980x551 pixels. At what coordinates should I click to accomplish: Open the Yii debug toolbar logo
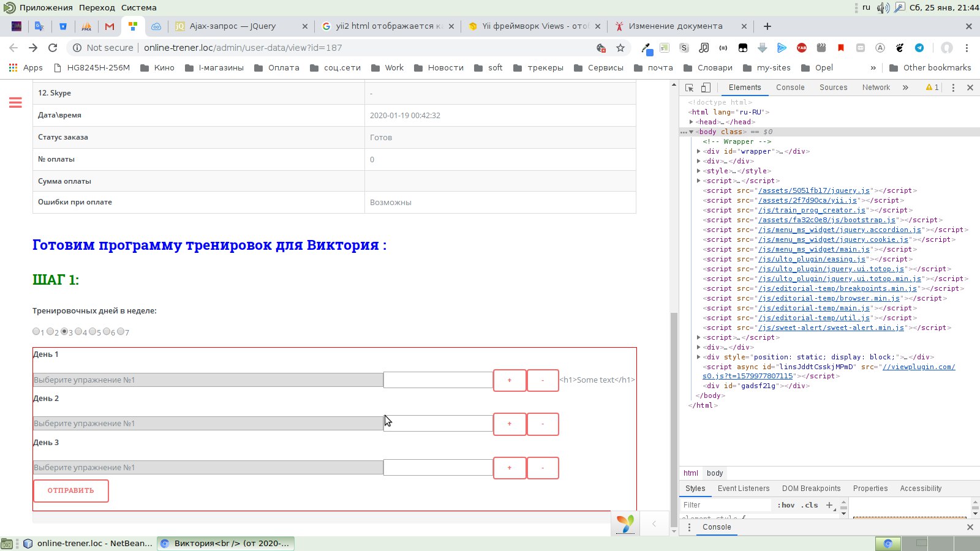point(625,523)
